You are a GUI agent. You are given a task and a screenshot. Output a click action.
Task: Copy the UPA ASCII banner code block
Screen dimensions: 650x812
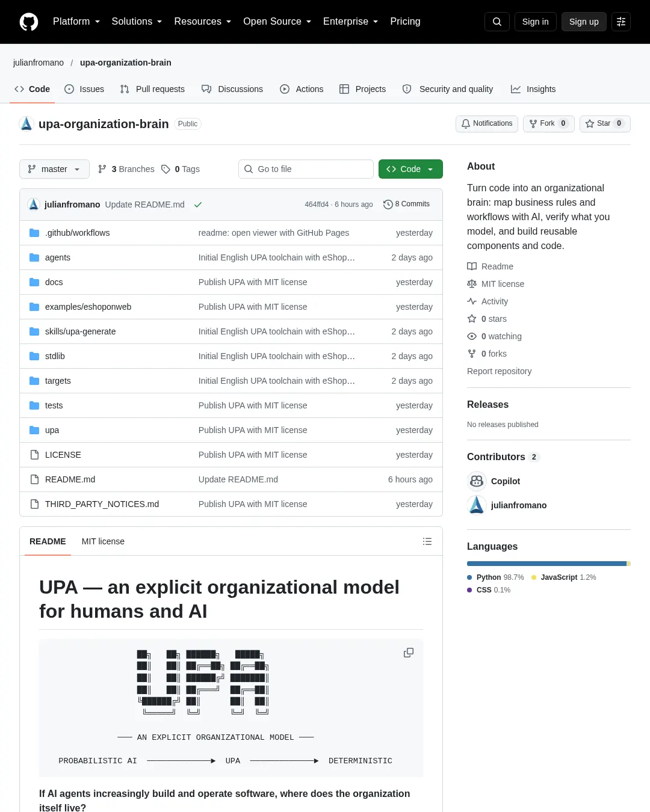tap(409, 653)
